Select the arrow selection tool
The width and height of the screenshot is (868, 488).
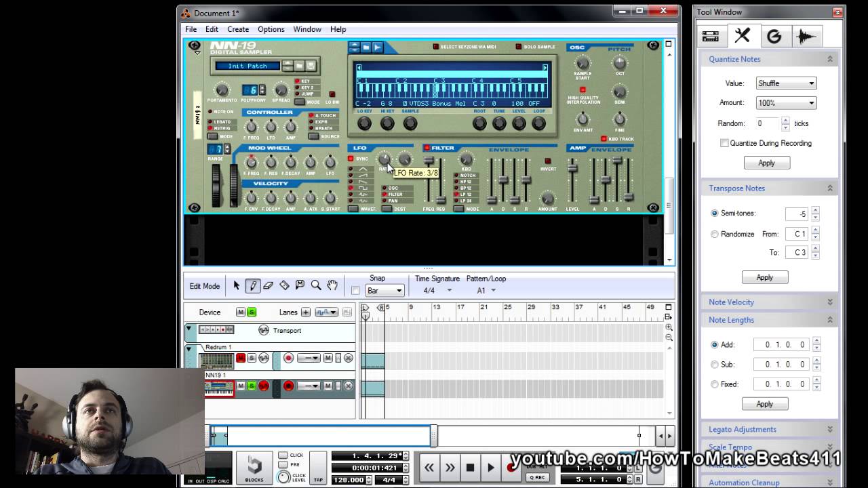click(x=236, y=286)
